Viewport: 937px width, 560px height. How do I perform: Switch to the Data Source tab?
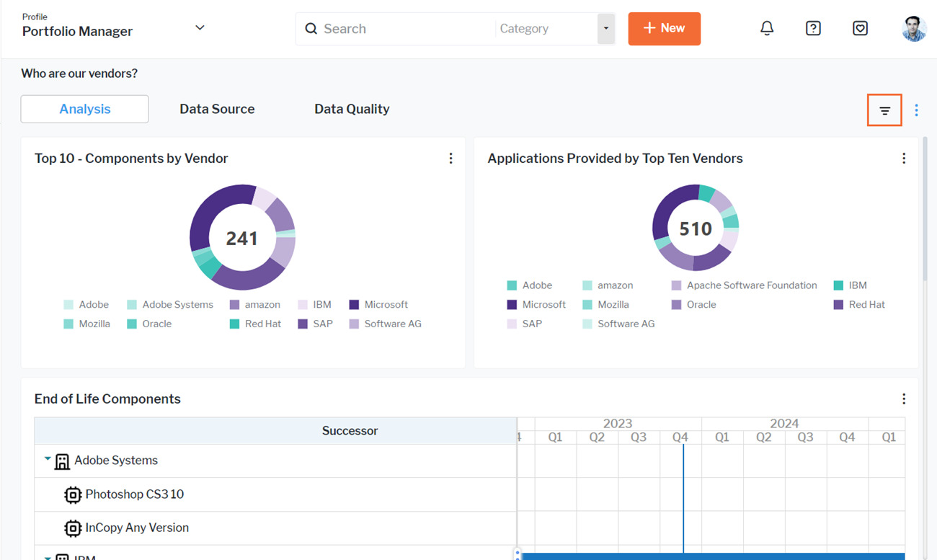point(217,109)
